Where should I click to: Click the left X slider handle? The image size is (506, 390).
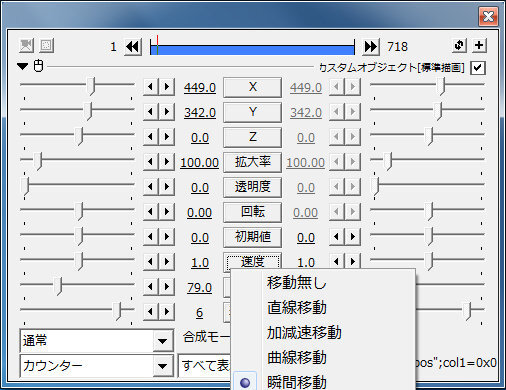[x=91, y=86]
